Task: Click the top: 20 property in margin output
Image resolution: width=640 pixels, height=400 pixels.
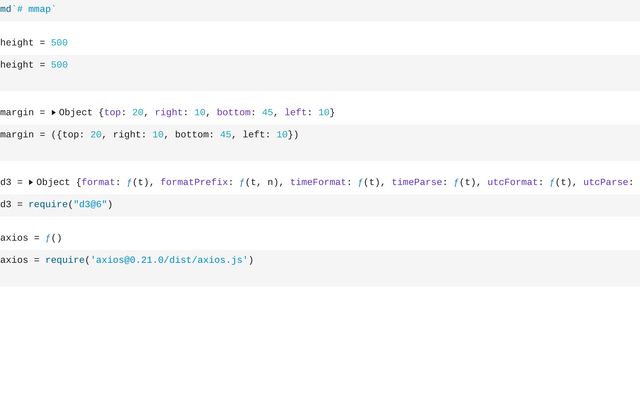Action: (124, 113)
